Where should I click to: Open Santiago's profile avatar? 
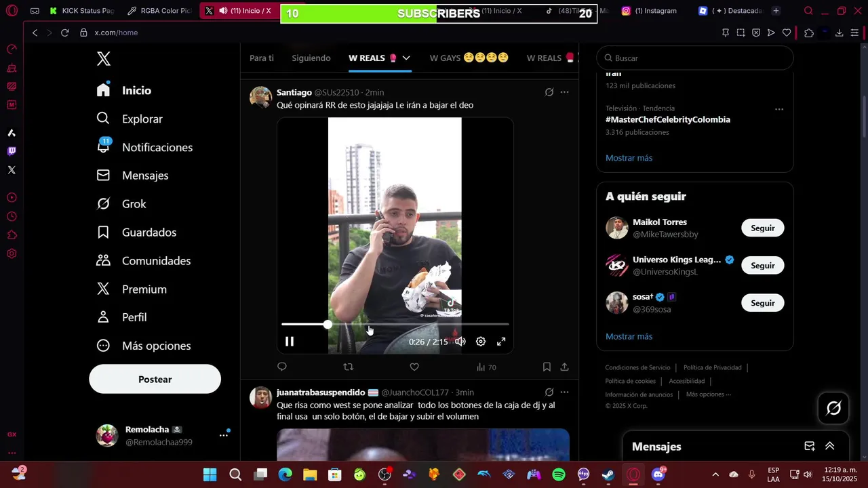click(260, 98)
